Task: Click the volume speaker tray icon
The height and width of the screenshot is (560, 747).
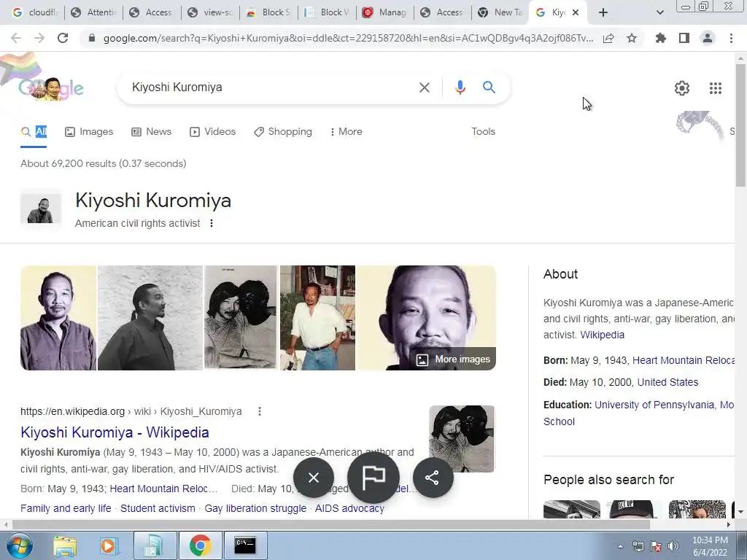Action: pyautogui.click(x=673, y=546)
